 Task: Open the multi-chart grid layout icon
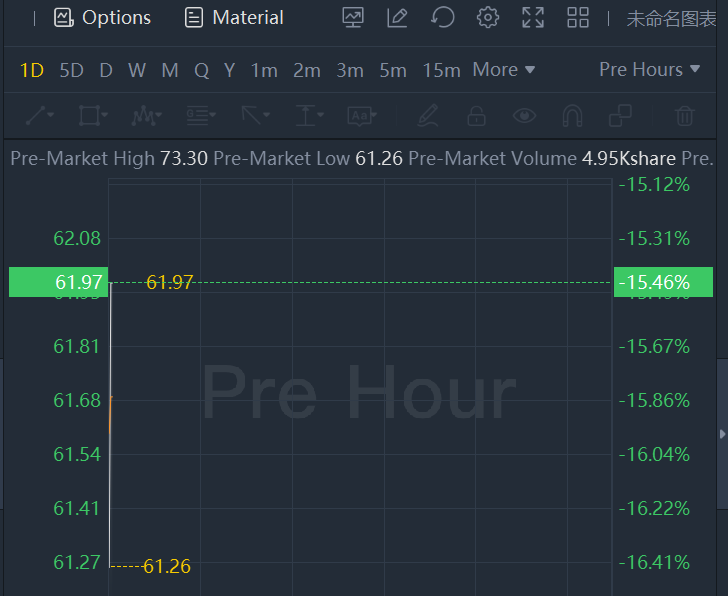click(x=578, y=17)
